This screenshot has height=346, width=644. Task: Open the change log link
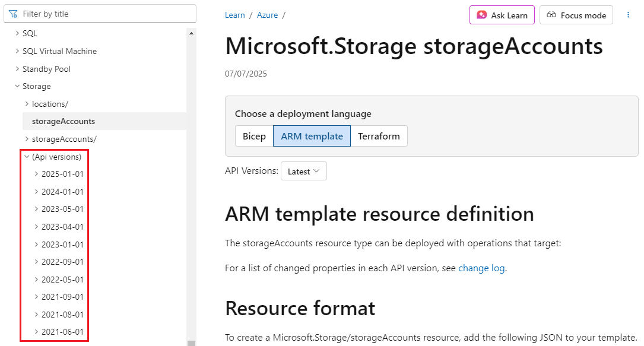(x=481, y=268)
